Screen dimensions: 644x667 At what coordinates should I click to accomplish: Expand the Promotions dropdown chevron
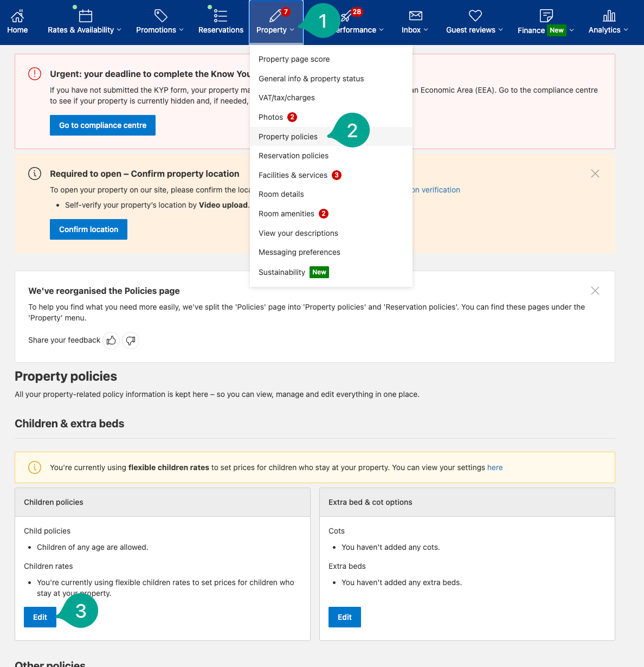[x=182, y=30]
